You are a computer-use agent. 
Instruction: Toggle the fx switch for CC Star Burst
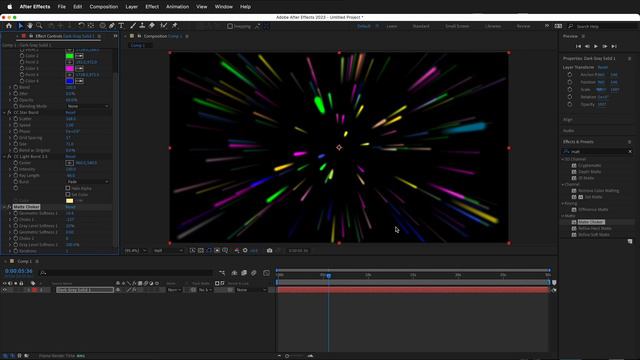[x=9, y=112]
